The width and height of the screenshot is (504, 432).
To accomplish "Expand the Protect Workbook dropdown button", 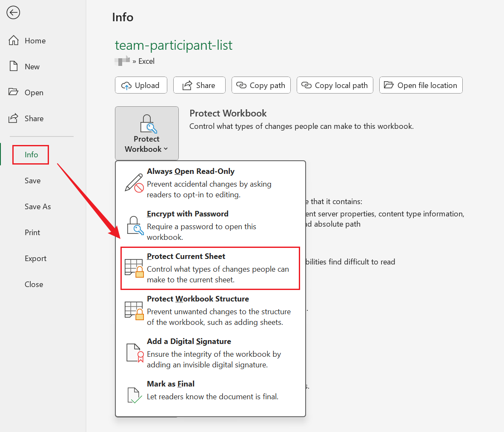I will tap(146, 133).
